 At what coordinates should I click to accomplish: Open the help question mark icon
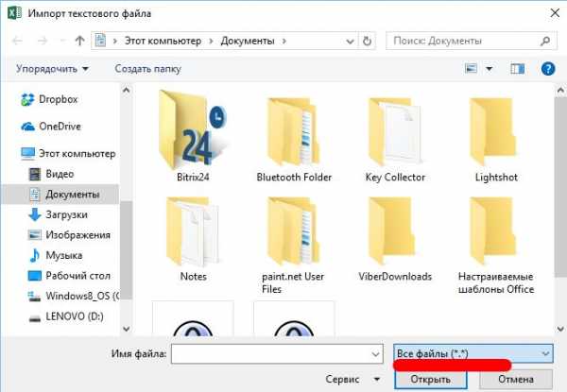tap(548, 69)
